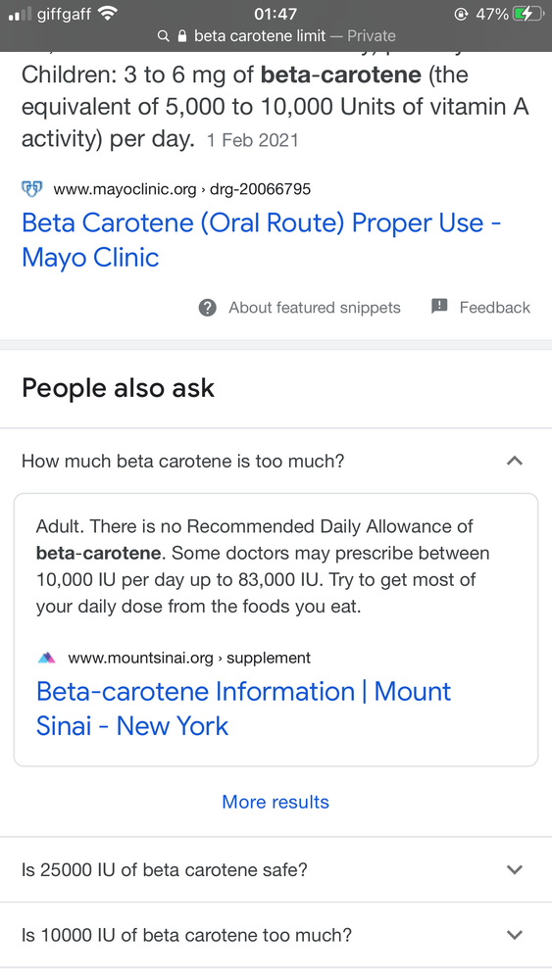Tap the 'Feedback' text label

tap(494, 308)
